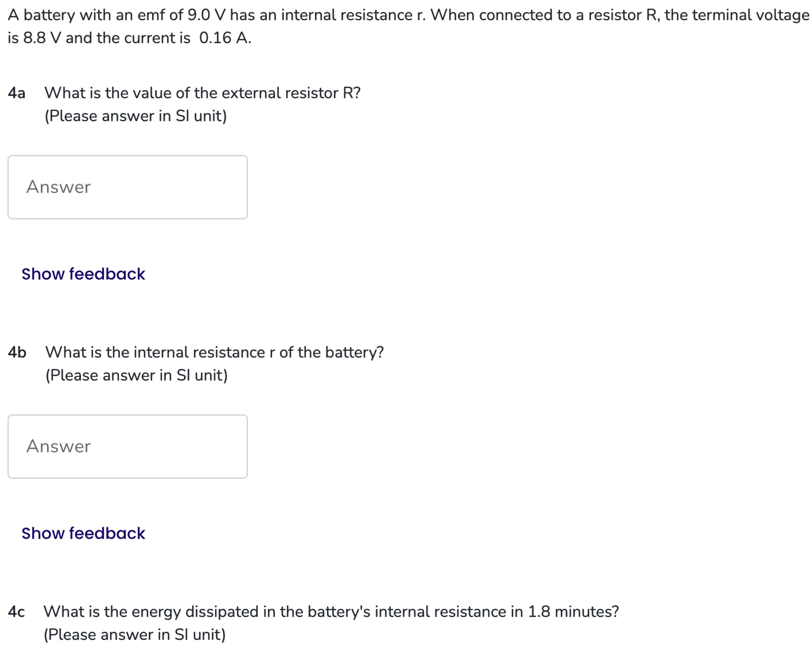Select the SI unit hint under 4a

pos(136,115)
